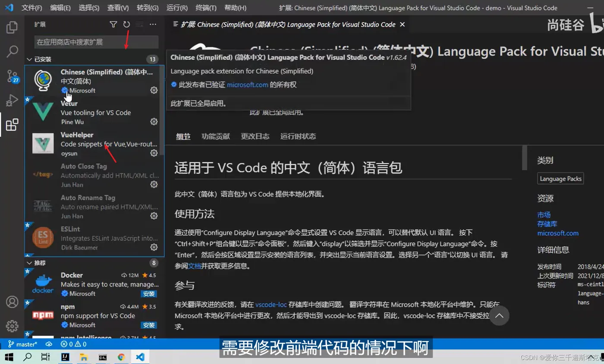Open Windows taskbar search
This screenshot has width=604, height=364.
(28, 357)
